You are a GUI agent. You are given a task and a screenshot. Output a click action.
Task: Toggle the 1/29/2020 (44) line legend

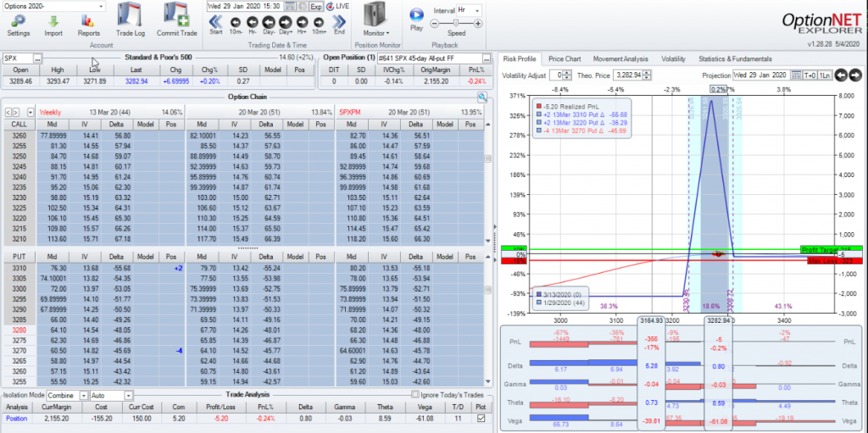click(x=539, y=303)
